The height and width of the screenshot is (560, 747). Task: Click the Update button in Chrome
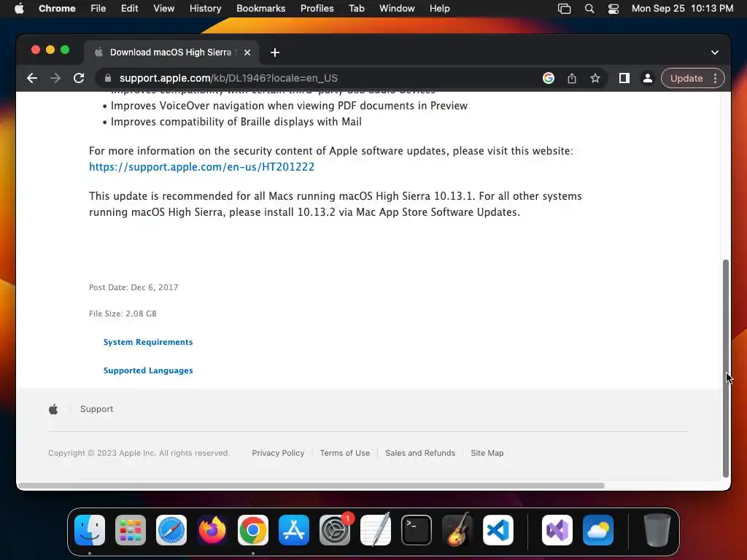coord(686,78)
